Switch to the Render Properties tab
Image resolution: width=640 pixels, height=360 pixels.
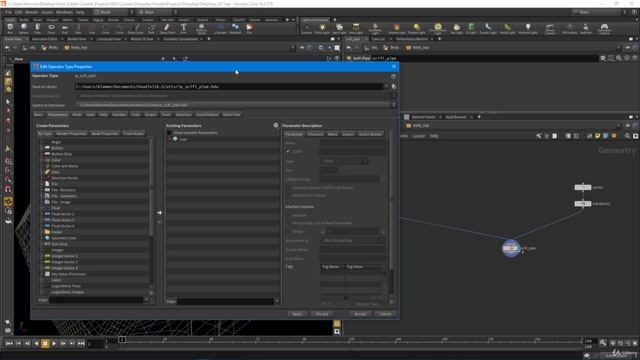coord(71,133)
